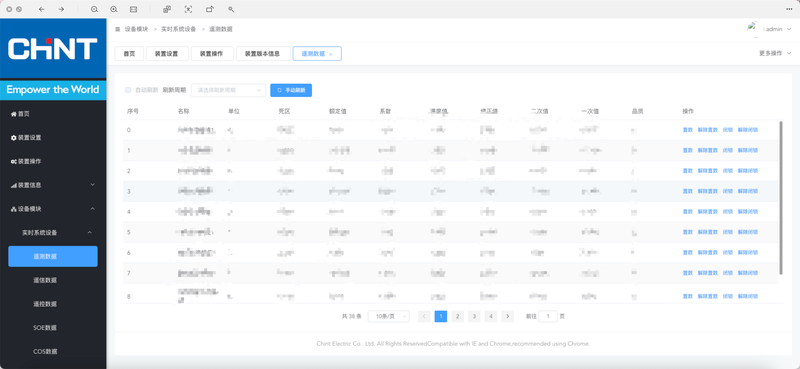The height and width of the screenshot is (369, 800).
Task: Click the gears icon beside sidebar 装置操作
Action: coord(14,162)
